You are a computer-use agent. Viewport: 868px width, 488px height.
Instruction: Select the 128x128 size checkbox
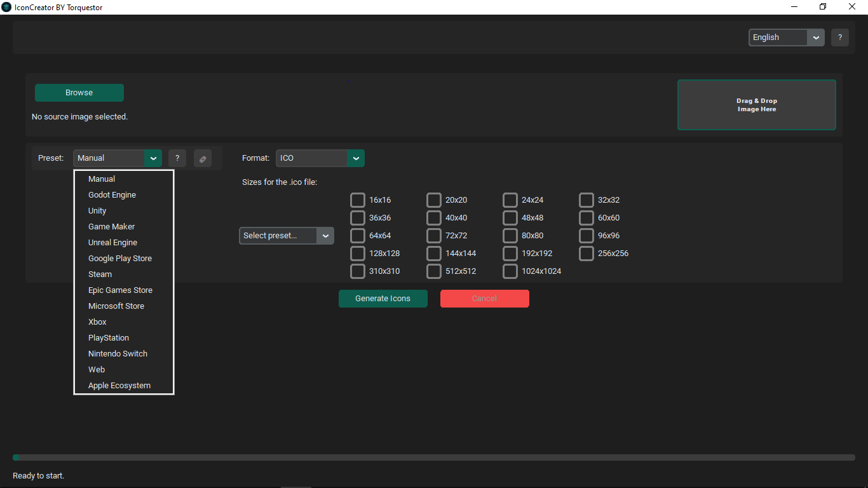click(x=358, y=254)
